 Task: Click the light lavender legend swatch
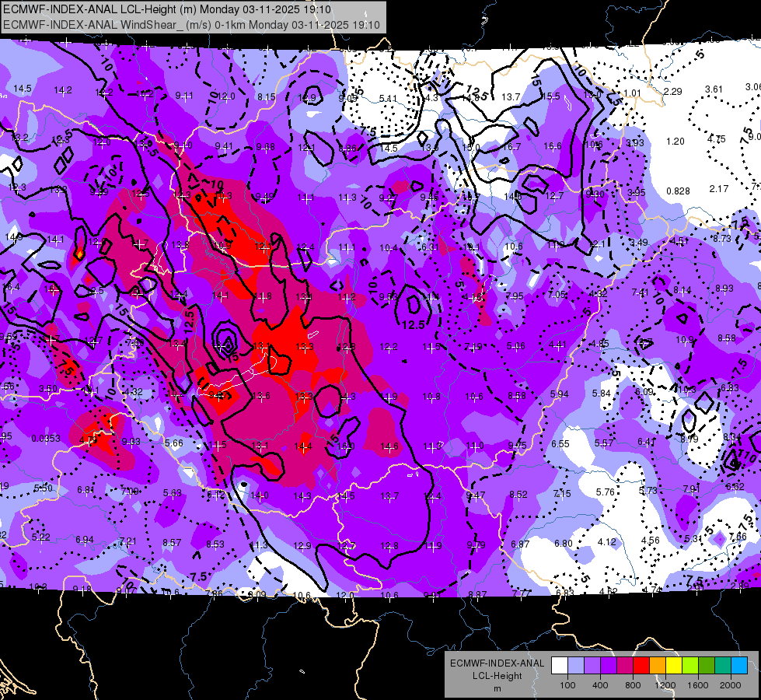pos(576,666)
